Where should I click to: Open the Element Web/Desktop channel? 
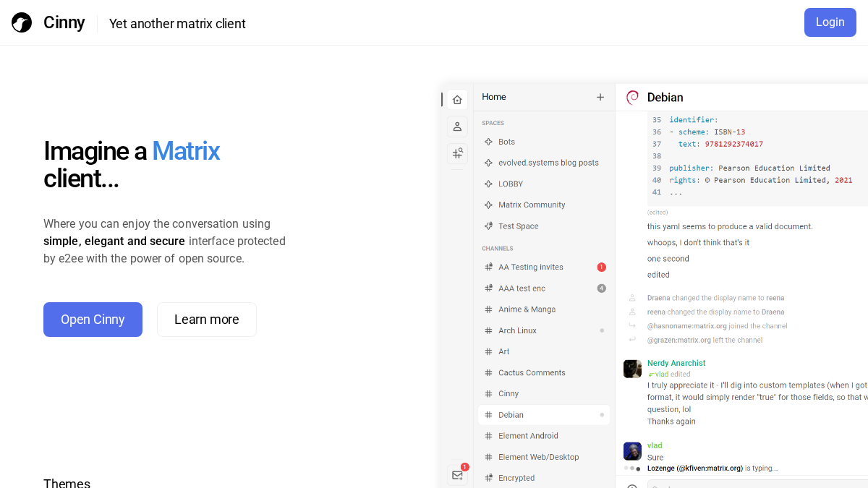544,457
